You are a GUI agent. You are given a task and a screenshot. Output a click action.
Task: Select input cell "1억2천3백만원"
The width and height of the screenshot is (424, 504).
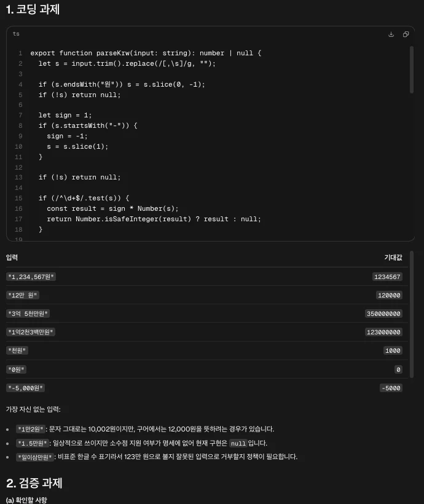(31, 332)
